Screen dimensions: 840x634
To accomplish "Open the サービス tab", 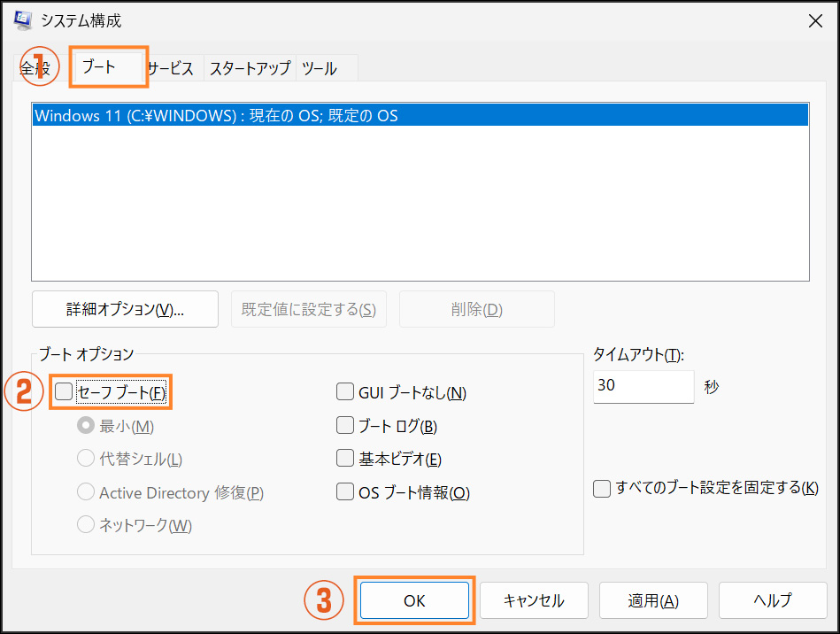I will pyautogui.click(x=170, y=68).
